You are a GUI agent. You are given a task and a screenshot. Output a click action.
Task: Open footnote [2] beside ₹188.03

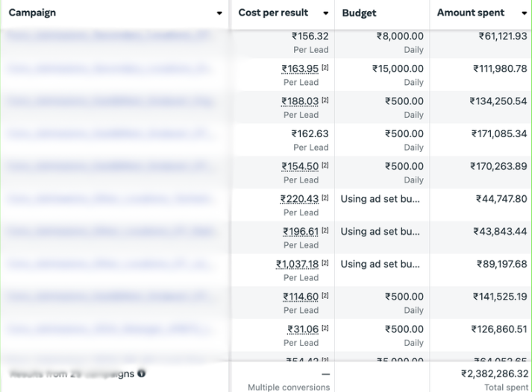[x=325, y=100]
